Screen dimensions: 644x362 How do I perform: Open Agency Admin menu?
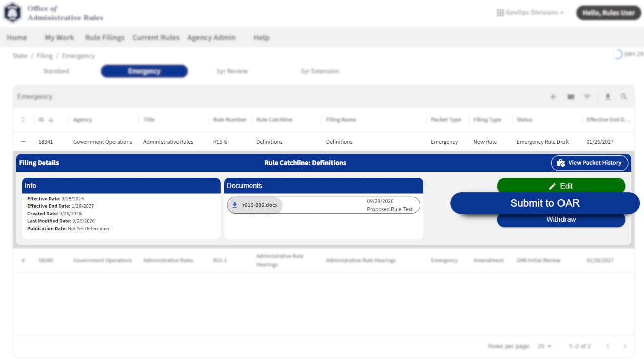(x=211, y=37)
